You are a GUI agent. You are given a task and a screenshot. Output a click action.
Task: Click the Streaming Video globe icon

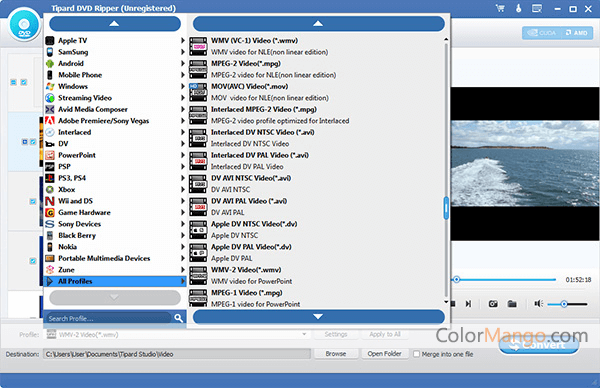coord(50,98)
